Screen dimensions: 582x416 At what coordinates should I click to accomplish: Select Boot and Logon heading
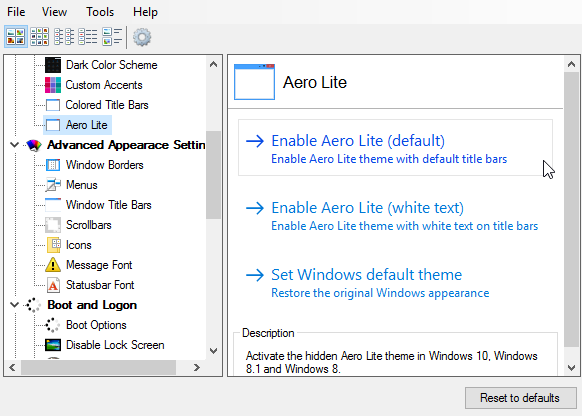pos(92,305)
